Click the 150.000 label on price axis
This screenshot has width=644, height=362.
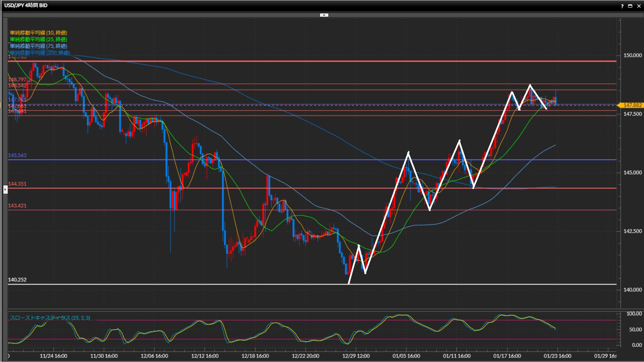632,55
